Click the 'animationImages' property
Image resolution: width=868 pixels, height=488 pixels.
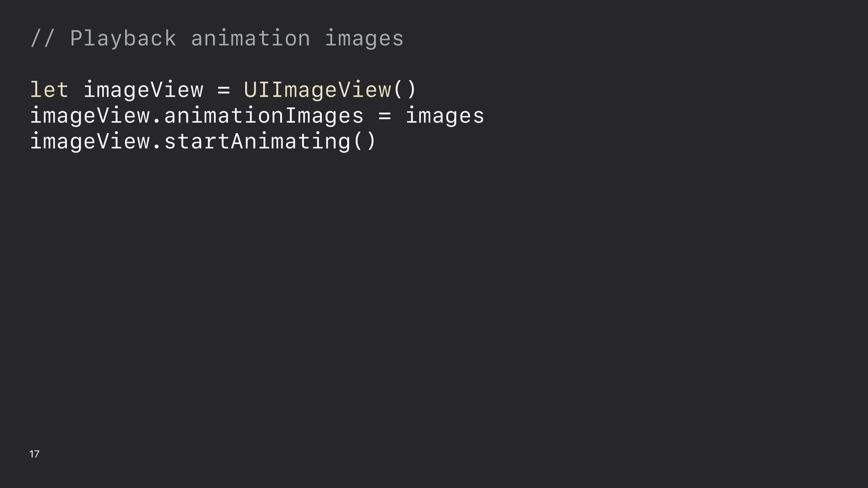tap(264, 115)
